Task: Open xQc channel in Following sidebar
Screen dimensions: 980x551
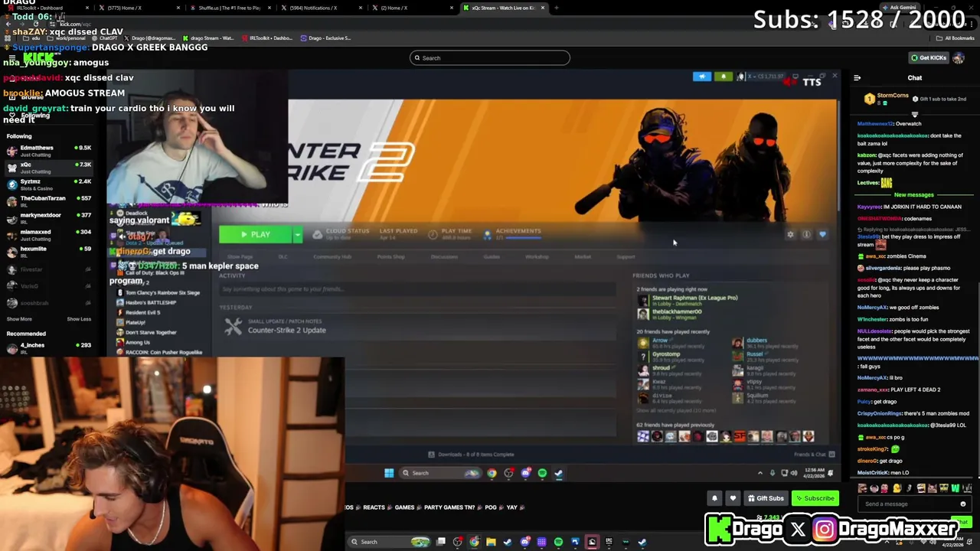Action: pos(47,168)
